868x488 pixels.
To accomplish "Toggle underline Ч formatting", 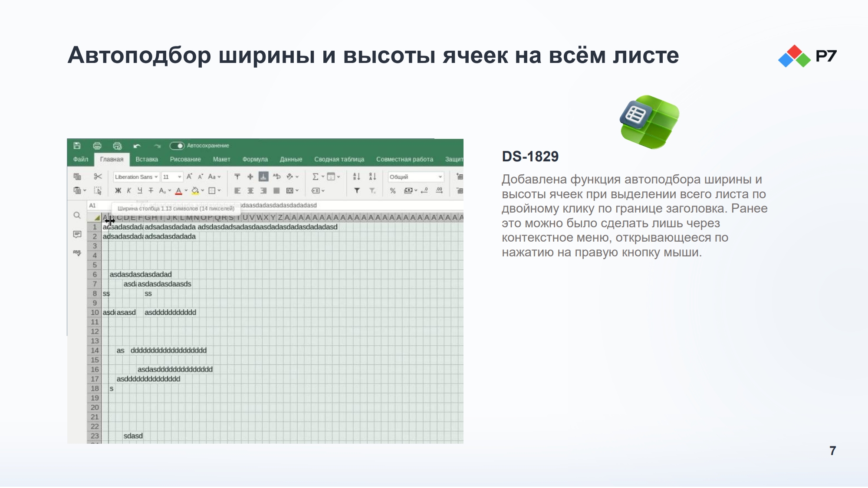I will (x=140, y=190).
